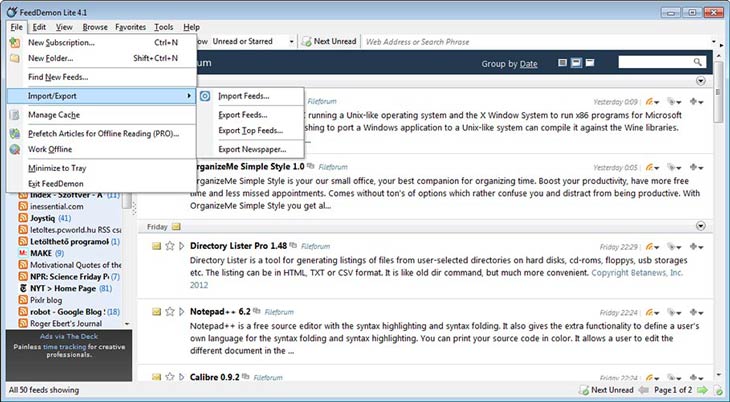Viewport: 730px width, 402px height.
Task: Open the Tools menu
Action: pos(163,27)
